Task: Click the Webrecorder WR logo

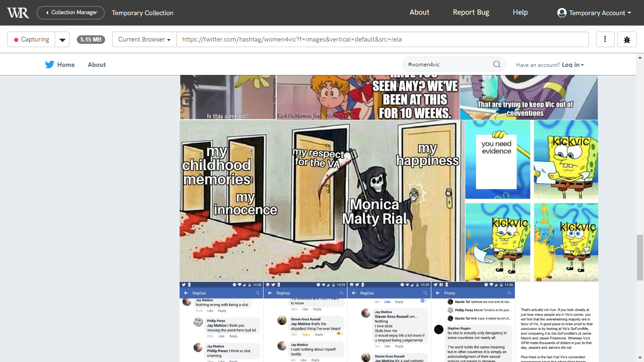Action: [18, 13]
